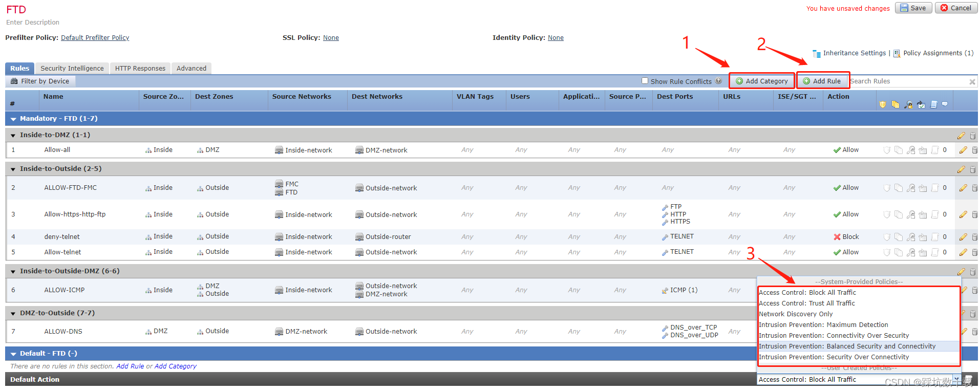Click the deny-telnet rule name
980x392 pixels.
[62, 237]
